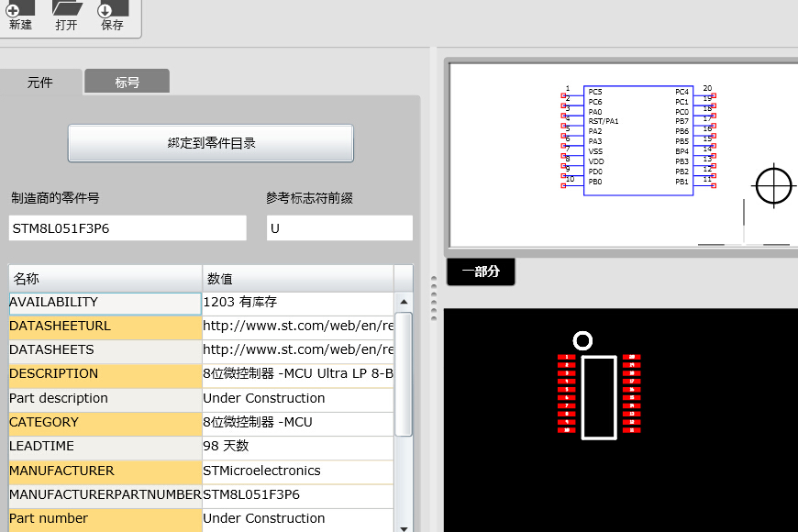
Task: Click the pin-1 circle marker on the footprint
Action: pyautogui.click(x=582, y=340)
